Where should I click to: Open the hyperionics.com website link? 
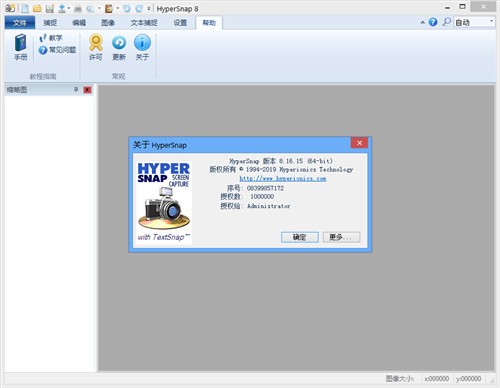283,179
